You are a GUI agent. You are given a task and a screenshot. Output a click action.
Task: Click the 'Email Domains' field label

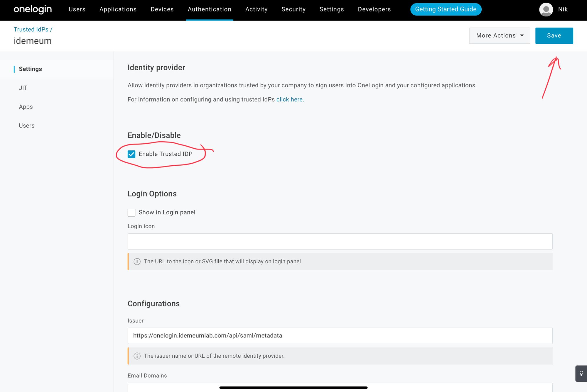[147, 376]
